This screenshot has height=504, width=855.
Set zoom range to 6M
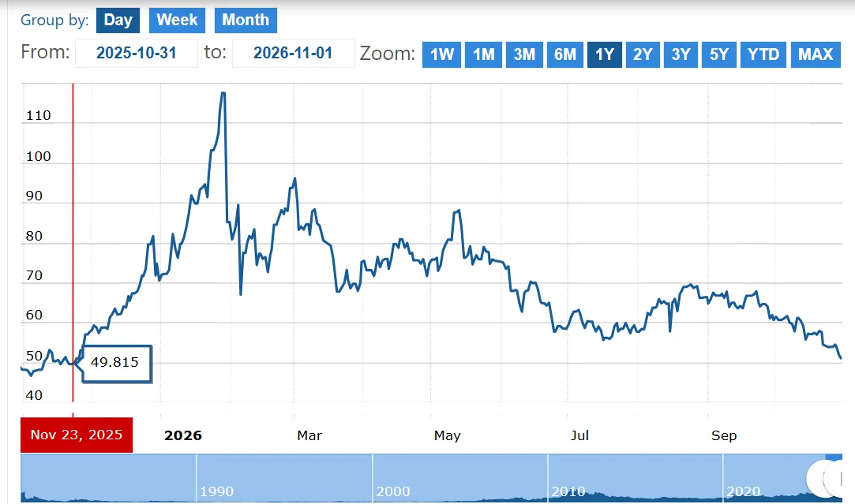click(565, 54)
